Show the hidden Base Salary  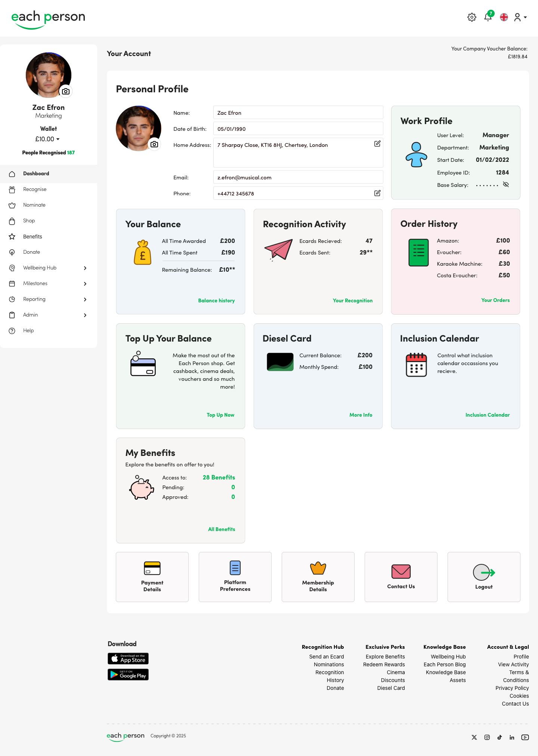(x=506, y=185)
